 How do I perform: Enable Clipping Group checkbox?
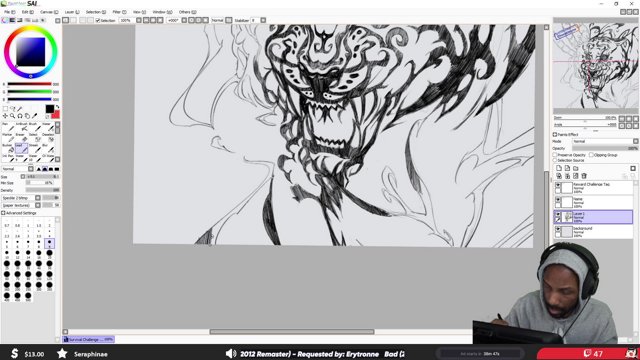pyautogui.click(x=591, y=155)
